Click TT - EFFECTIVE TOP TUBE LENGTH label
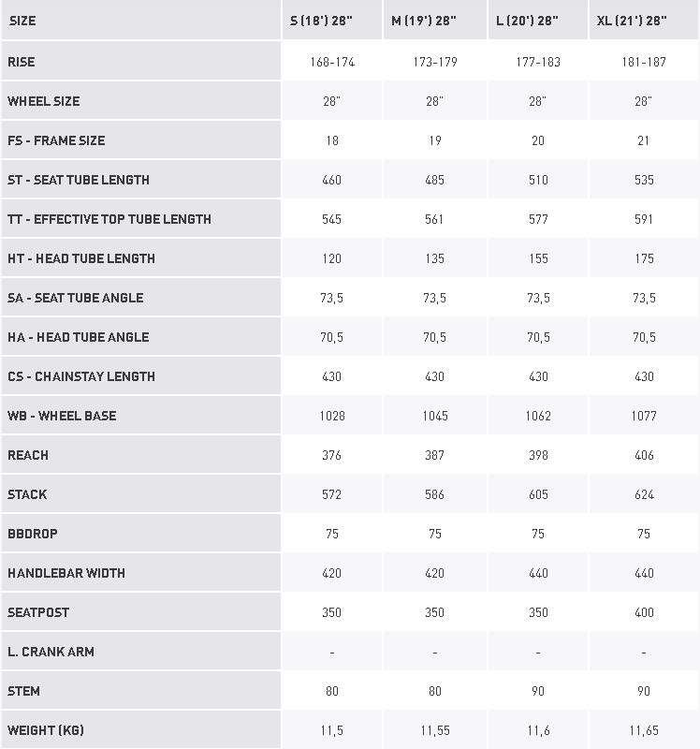 [109, 219]
